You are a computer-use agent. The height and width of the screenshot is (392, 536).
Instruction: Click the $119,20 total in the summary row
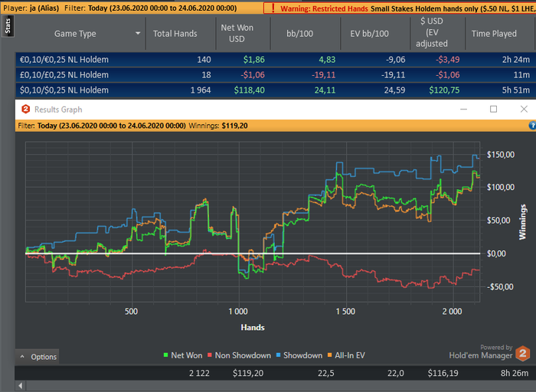tap(248, 373)
